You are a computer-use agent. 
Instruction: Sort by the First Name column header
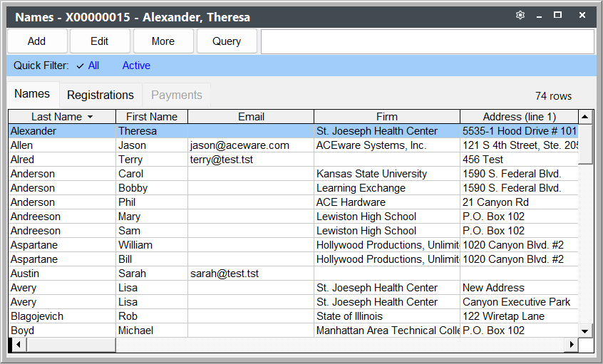[152, 117]
